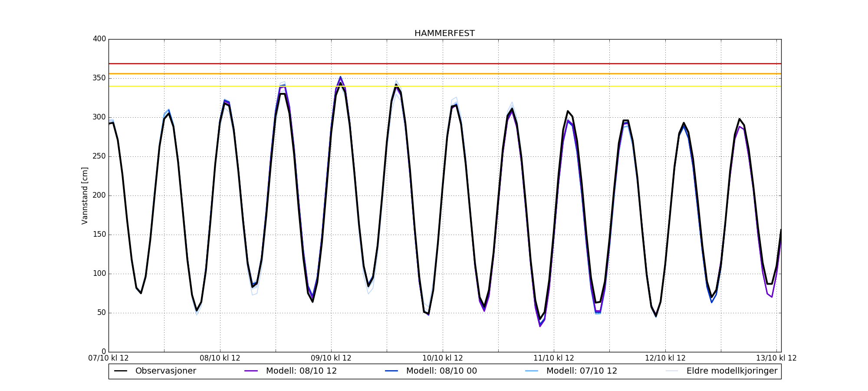868x391 pixels.
Task: Click the 11/10 kl 12 x-axis label
Action: (554, 358)
